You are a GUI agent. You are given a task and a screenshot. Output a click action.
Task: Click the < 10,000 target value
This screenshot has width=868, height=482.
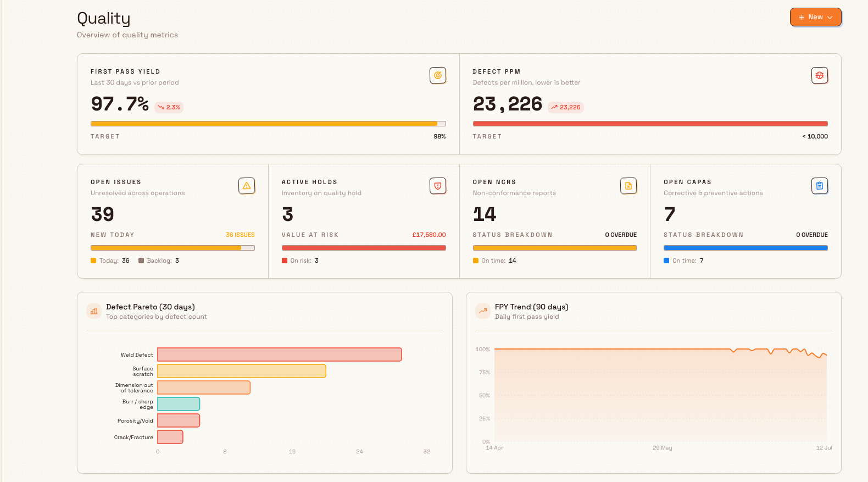click(x=815, y=136)
